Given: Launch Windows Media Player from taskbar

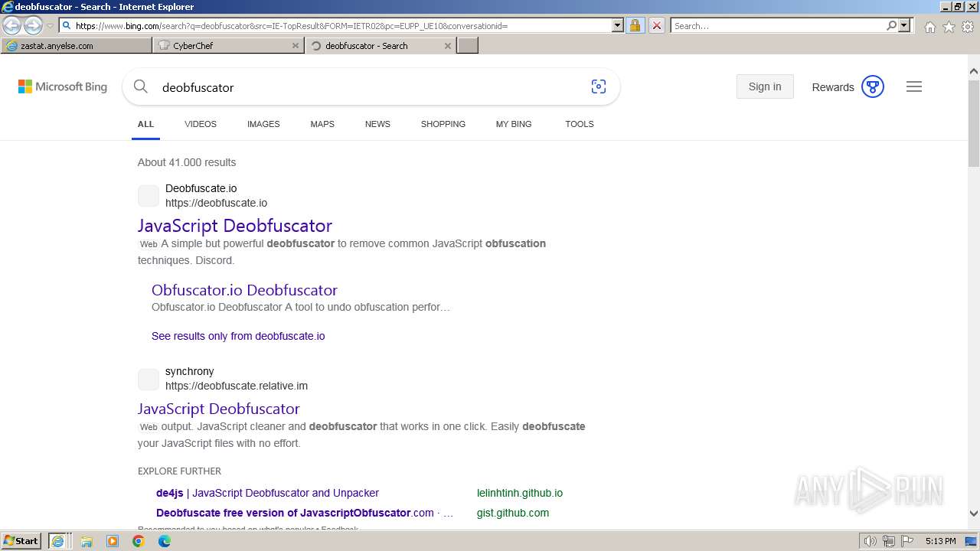Looking at the screenshot, I should pyautogui.click(x=113, y=541).
